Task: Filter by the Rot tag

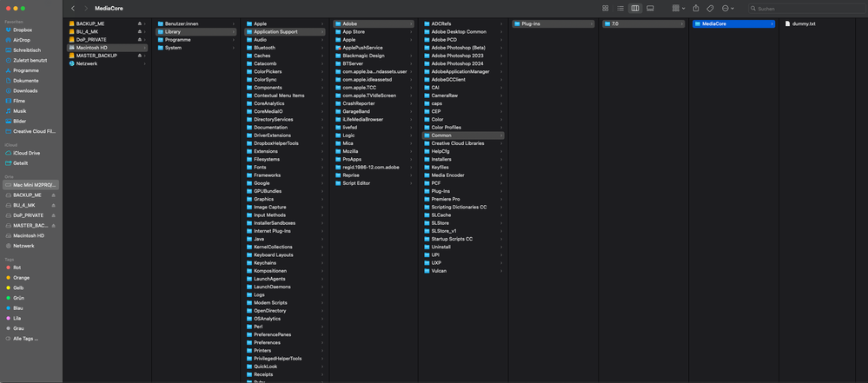Action: 17,267
